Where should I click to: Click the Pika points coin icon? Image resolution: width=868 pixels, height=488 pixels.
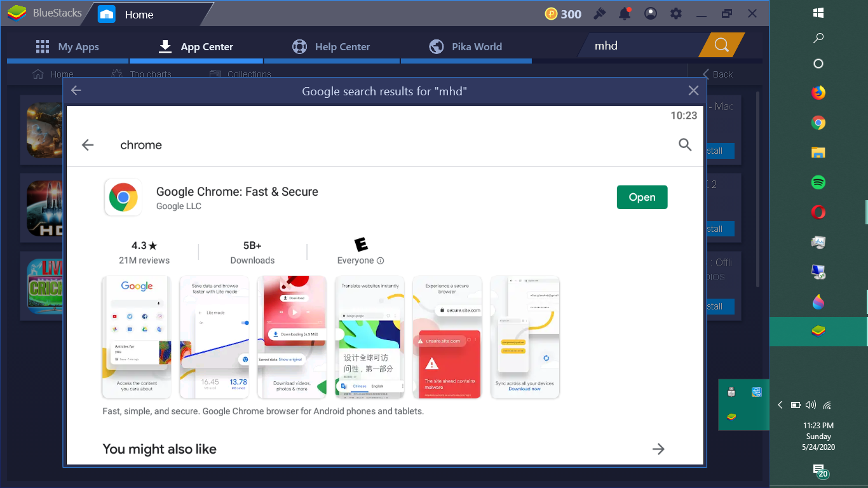(551, 14)
